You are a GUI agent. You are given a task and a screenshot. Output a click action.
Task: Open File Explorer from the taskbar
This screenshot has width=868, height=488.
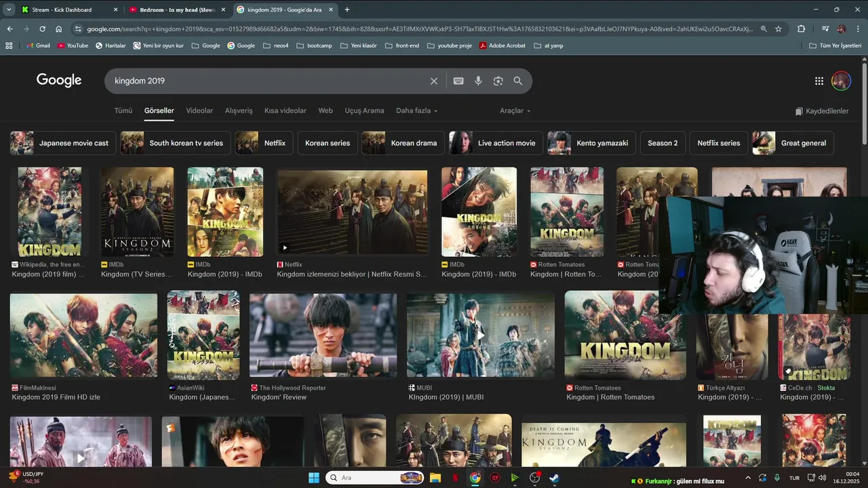435,478
